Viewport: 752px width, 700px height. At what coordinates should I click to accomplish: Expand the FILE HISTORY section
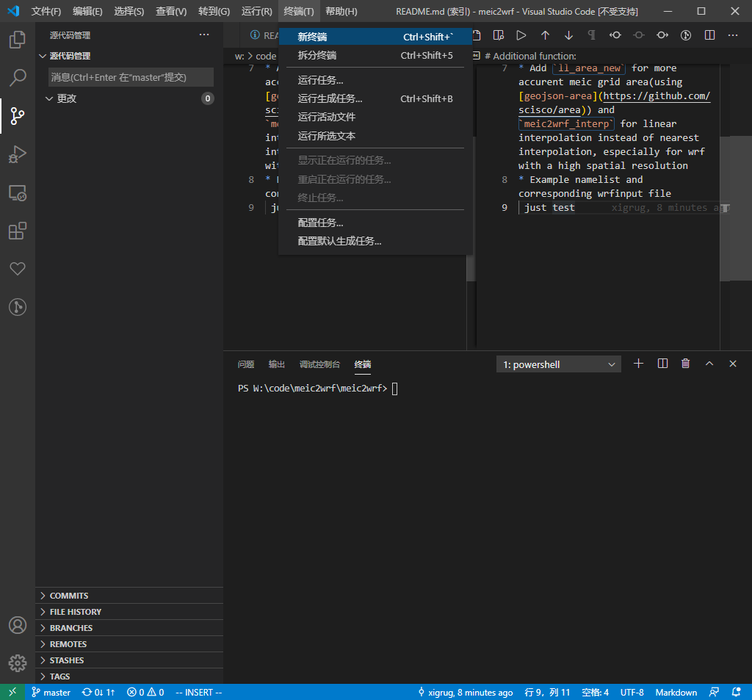[129, 612]
